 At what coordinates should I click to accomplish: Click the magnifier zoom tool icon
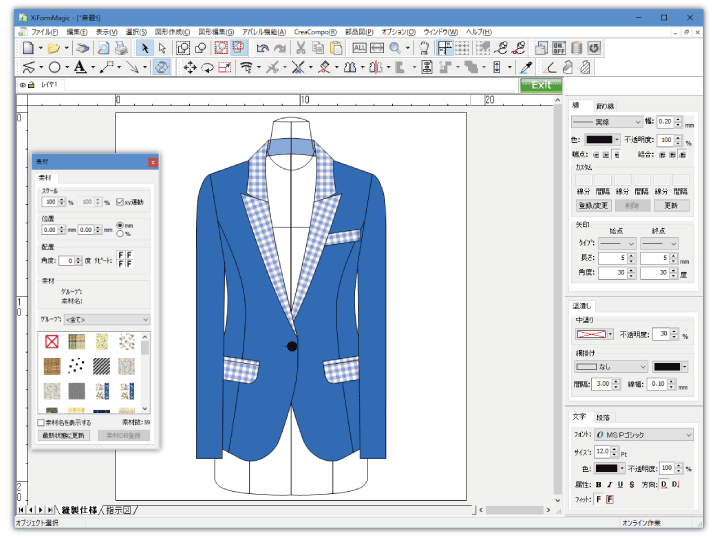click(396, 47)
